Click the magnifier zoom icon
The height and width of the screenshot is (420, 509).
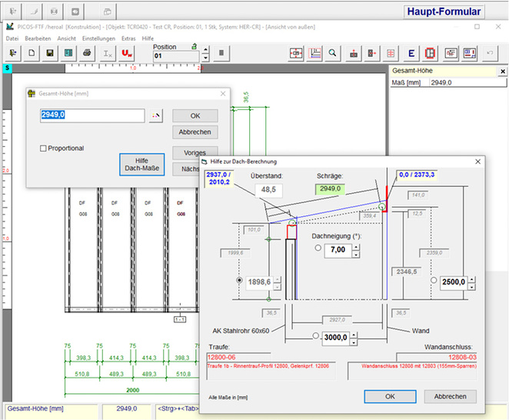click(333, 53)
